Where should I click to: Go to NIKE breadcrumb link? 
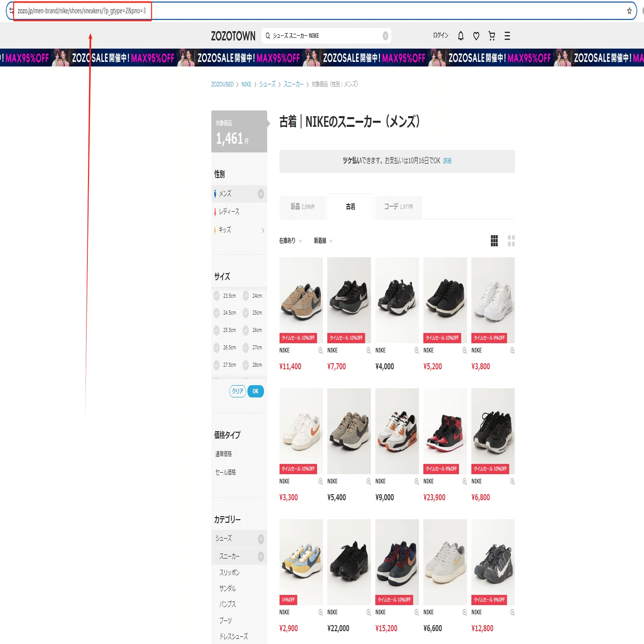[x=247, y=84]
